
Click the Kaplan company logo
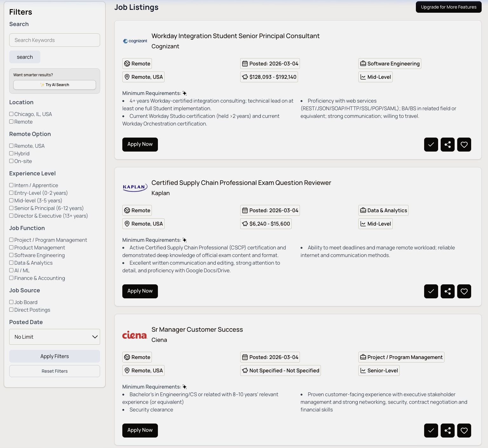[x=135, y=187]
